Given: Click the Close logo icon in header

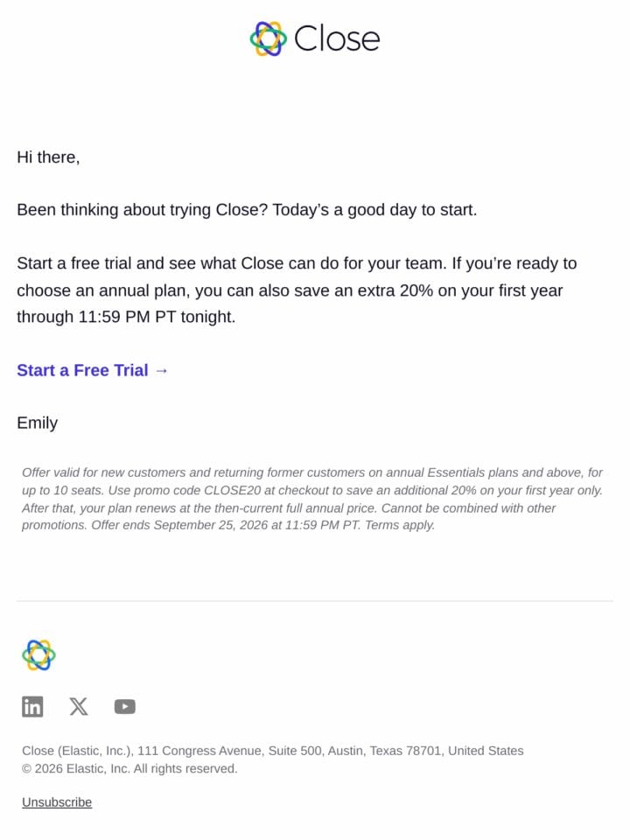Looking at the screenshot, I should (x=268, y=38).
